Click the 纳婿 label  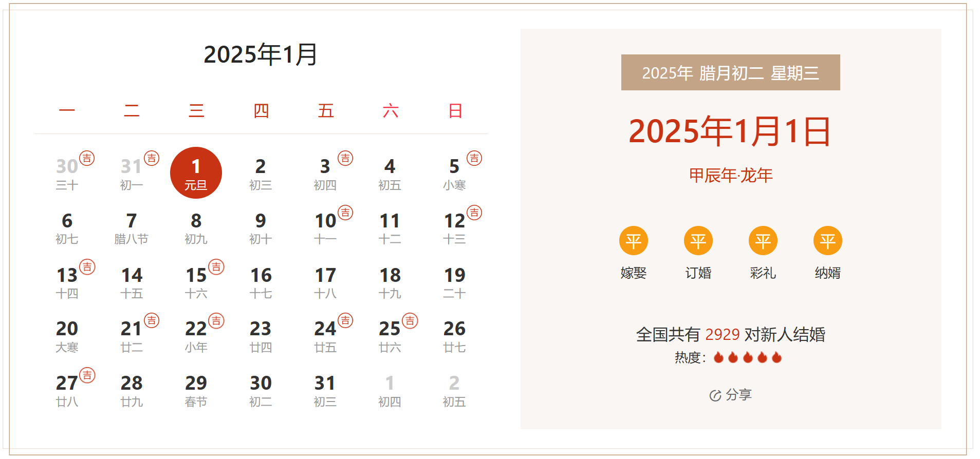tap(827, 273)
